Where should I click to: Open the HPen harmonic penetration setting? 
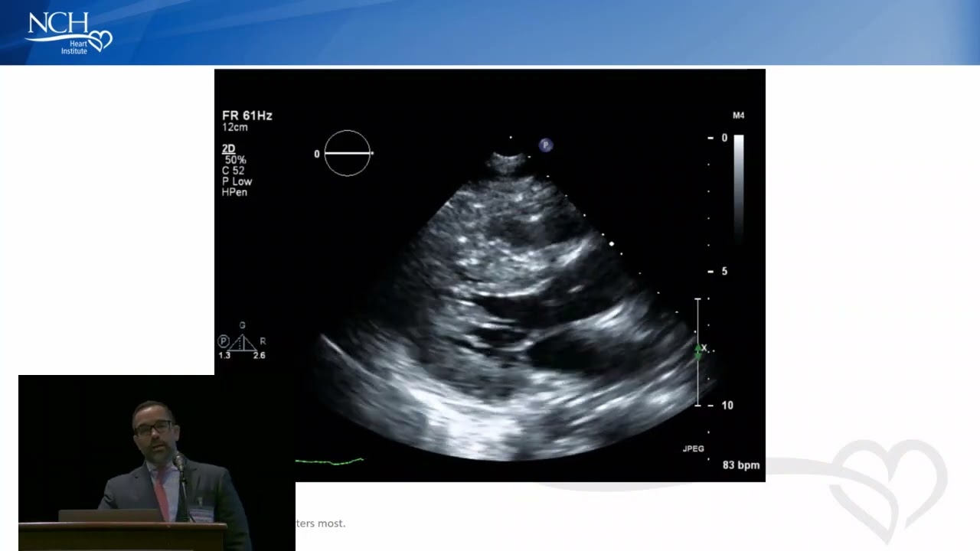click(x=234, y=192)
